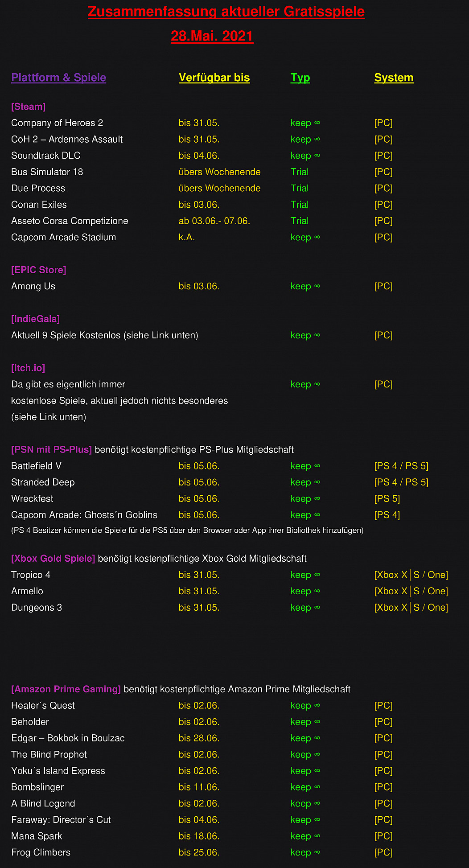
Task: Click the 28.Mai. 2021 date heading
Action: 212,36
